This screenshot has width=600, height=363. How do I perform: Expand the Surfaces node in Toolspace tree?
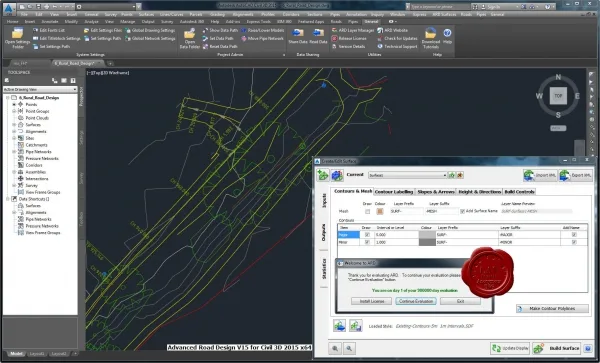click(14, 125)
